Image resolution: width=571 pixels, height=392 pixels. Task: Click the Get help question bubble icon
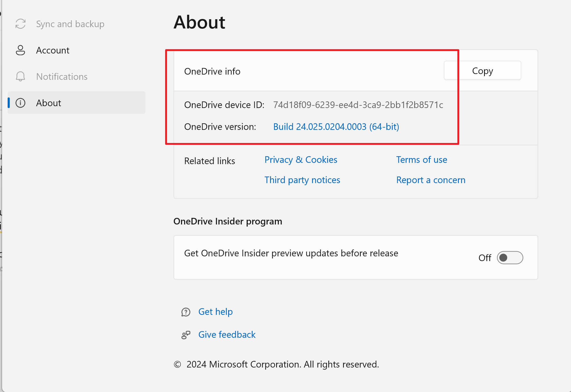click(x=186, y=312)
